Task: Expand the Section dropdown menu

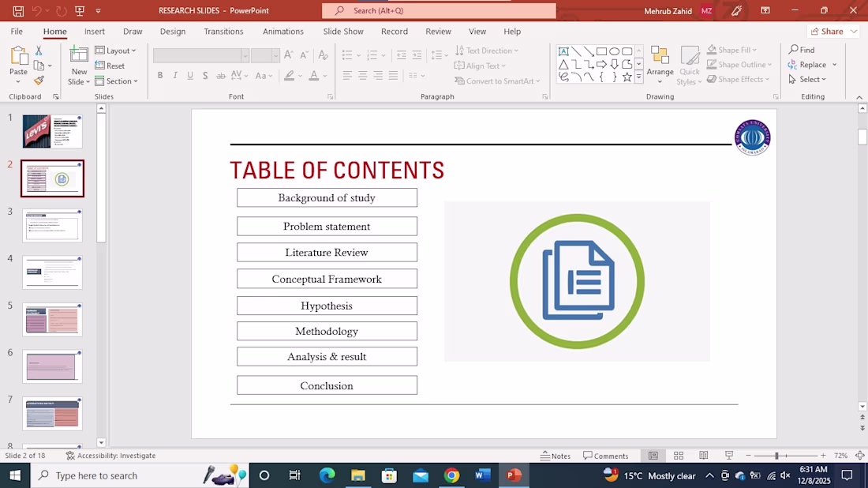Action: tap(116, 81)
